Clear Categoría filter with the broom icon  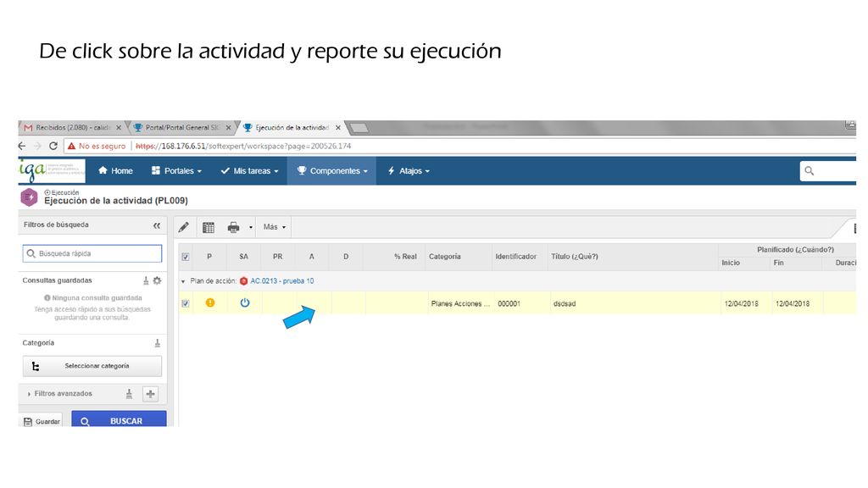pyautogui.click(x=157, y=343)
